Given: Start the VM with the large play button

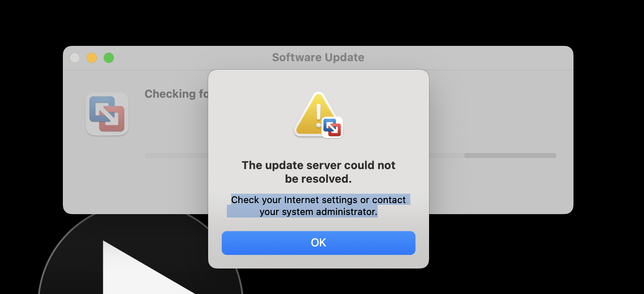Looking at the screenshot, I should [x=140, y=263].
